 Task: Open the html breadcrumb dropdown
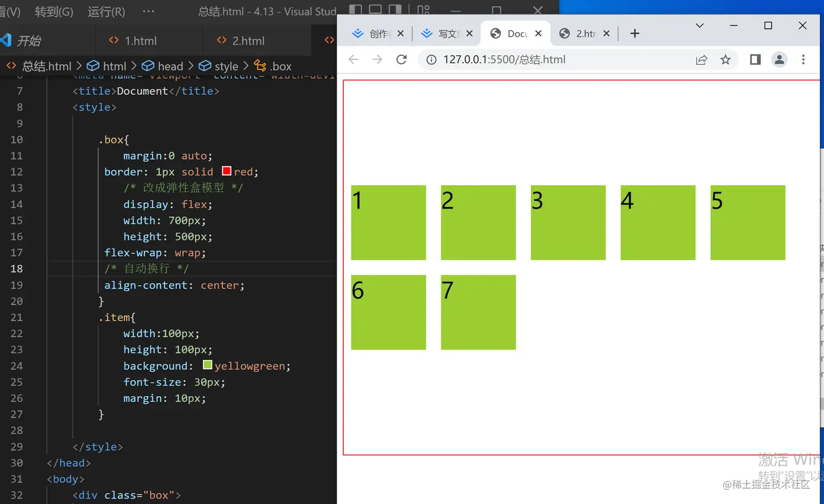[x=107, y=66]
